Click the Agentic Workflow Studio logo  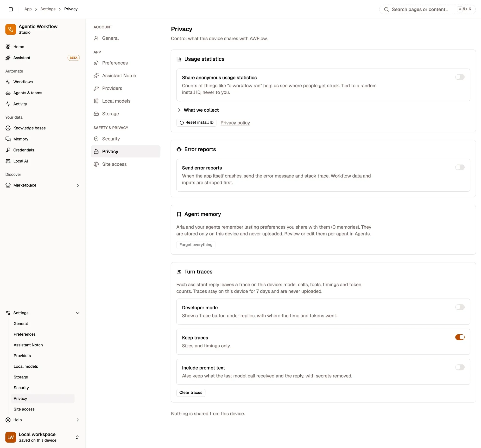point(11,29)
